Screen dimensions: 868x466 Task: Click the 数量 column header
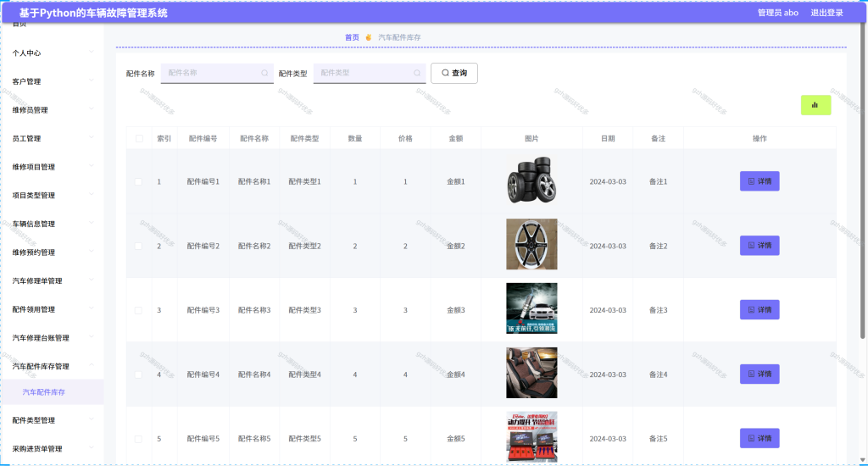[355, 138]
